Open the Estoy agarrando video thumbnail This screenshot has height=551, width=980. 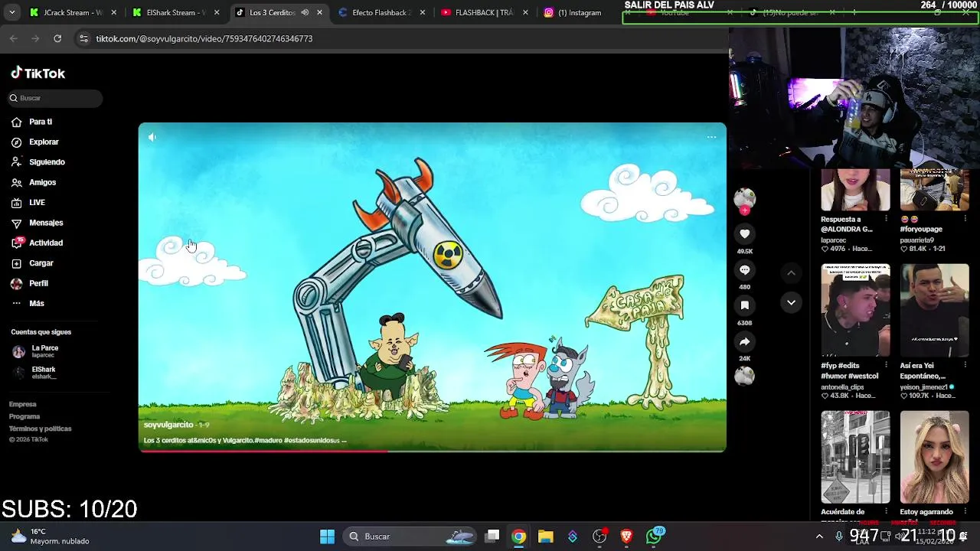pos(934,457)
